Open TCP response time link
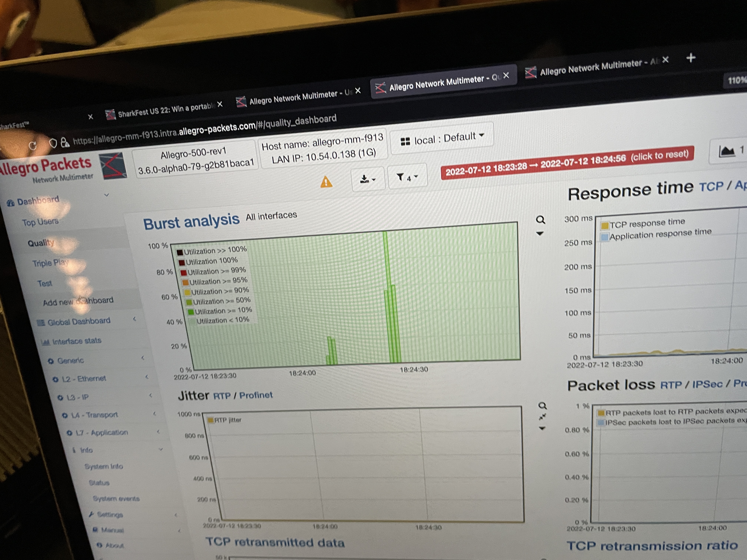The height and width of the screenshot is (560, 747). point(711,186)
